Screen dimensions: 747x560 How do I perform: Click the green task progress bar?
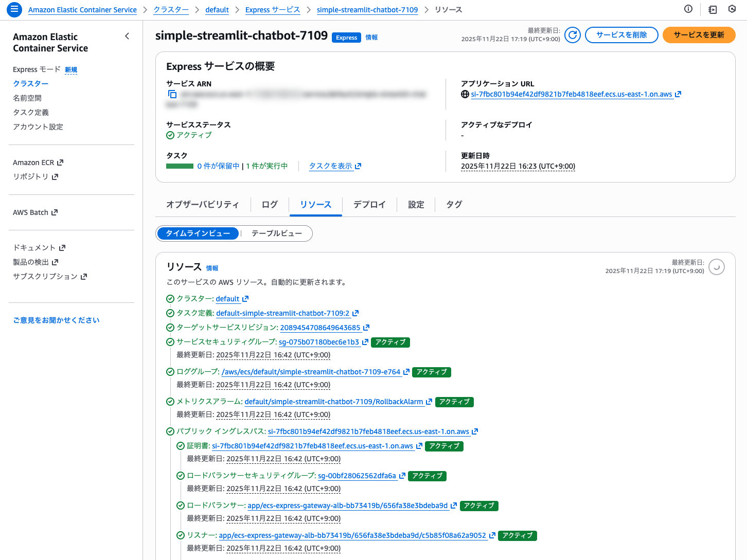(180, 166)
